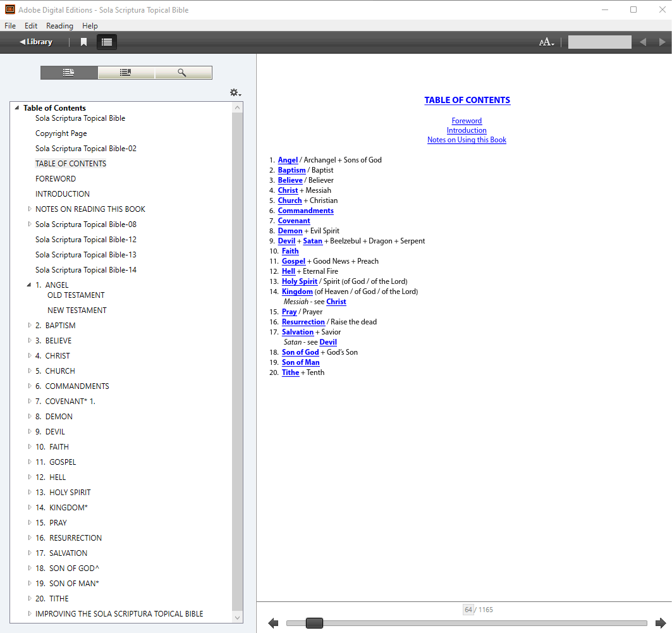Follow the Kingdom topic link

coord(297,292)
